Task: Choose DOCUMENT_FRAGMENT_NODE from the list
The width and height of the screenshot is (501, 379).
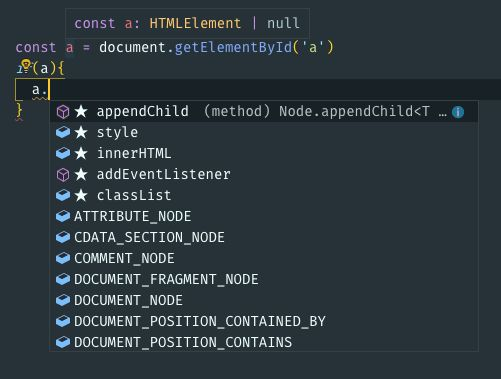Action: (264, 279)
